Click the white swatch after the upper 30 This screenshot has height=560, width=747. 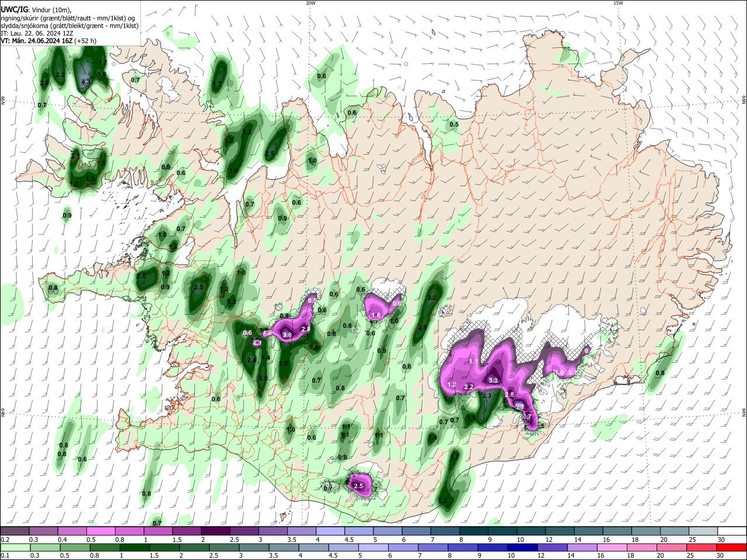click(x=732, y=531)
